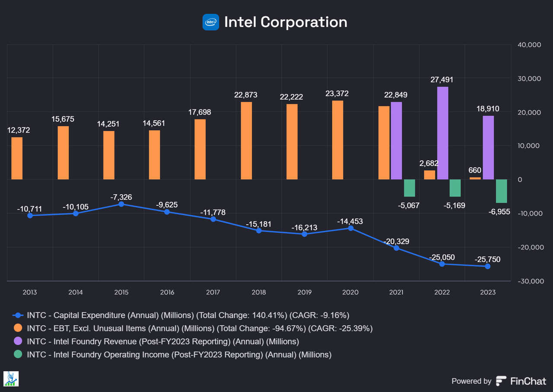The height and width of the screenshot is (392, 553).
Task: Click the Intel Foundry Operating Income legend label
Action: pos(179,354)
